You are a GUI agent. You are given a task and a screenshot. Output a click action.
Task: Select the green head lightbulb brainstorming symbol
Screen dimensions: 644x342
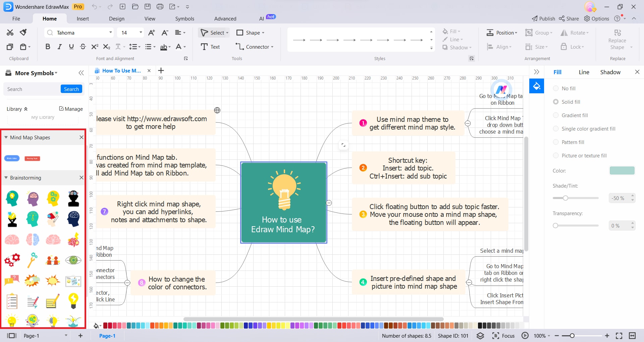pyautogui.click(x=12, y=199)
